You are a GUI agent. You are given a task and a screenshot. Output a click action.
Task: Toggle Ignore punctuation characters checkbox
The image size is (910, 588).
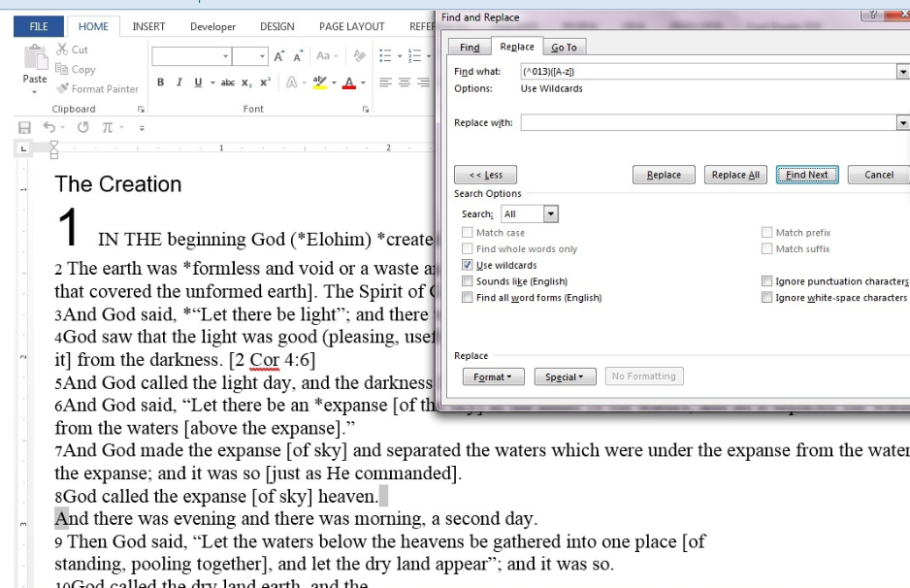click(766, 281)
